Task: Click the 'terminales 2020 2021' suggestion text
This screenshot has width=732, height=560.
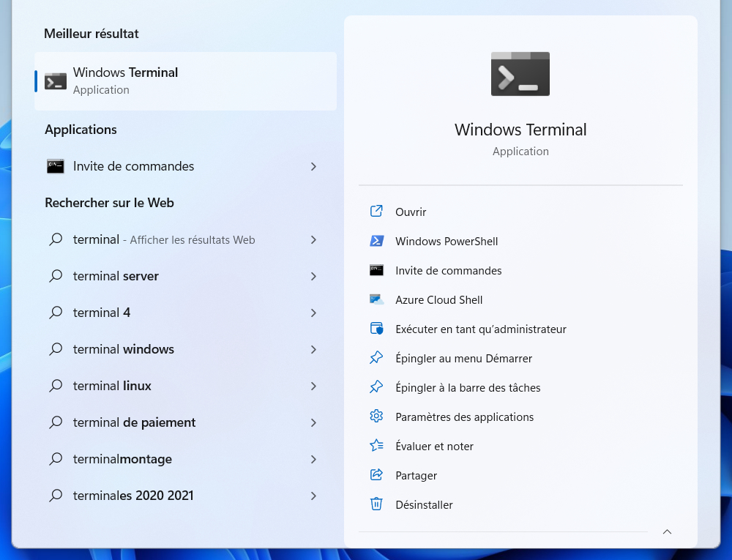Action: click(133, 495)
